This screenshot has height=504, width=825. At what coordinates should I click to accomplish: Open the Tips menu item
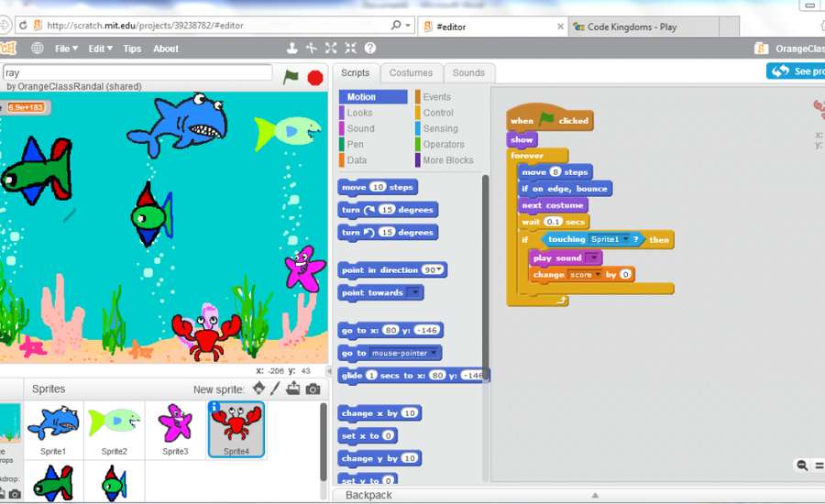(132, 49)
